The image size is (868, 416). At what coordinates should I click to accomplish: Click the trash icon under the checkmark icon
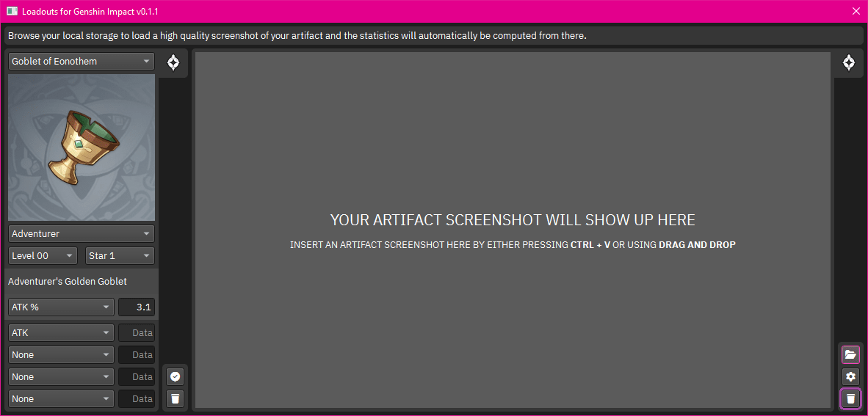click(175, 398)
